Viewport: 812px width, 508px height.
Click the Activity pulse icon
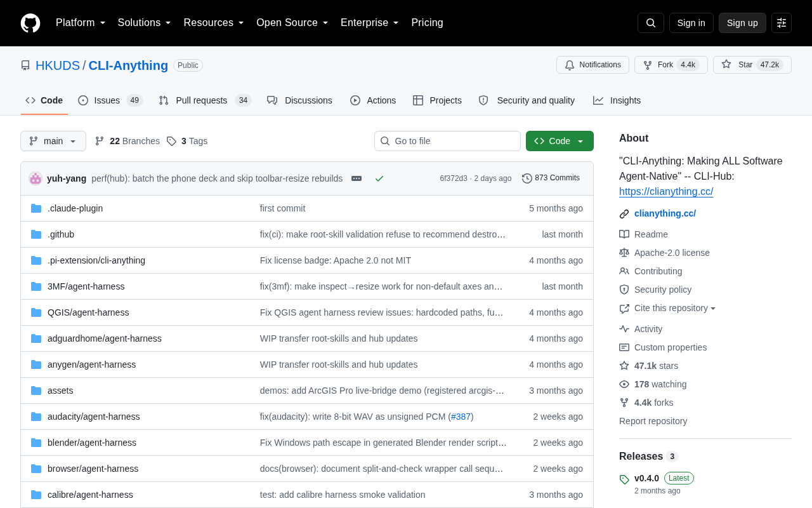624,329
